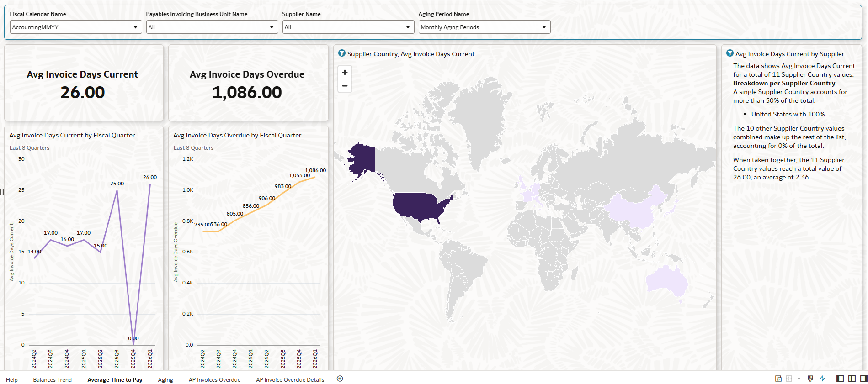
Task: Click 'Last 8 Quarters' under the Days Overdue chart
Action: (x=193, y=148)
